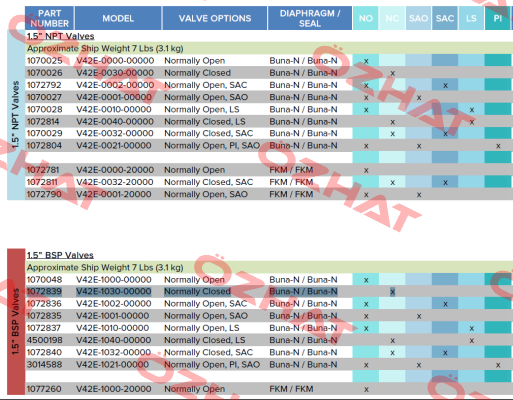
Task: Select part number 1077260 row
Action: pyautogui.click(x=269, y=389)
